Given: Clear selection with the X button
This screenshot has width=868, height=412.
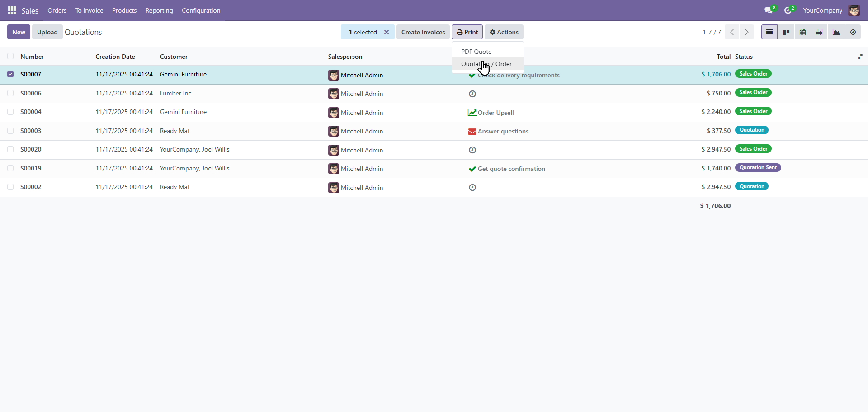Looking at the screenshot, I should pos(387,32).
